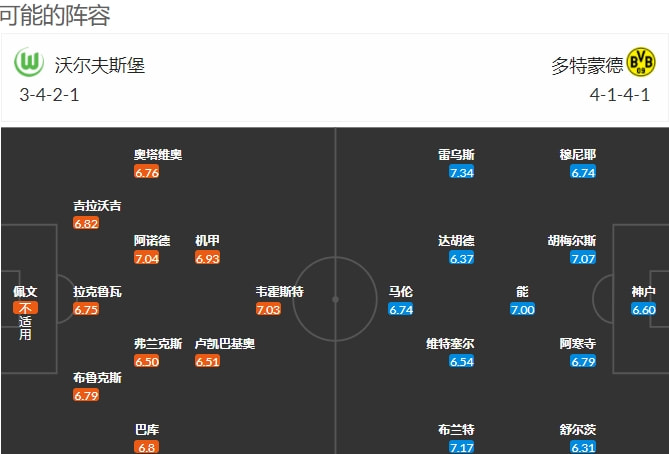Open the 沃尔夫斯堡 team link
The height and width of the screenshot is (454, 669).
tap(100, 66)
